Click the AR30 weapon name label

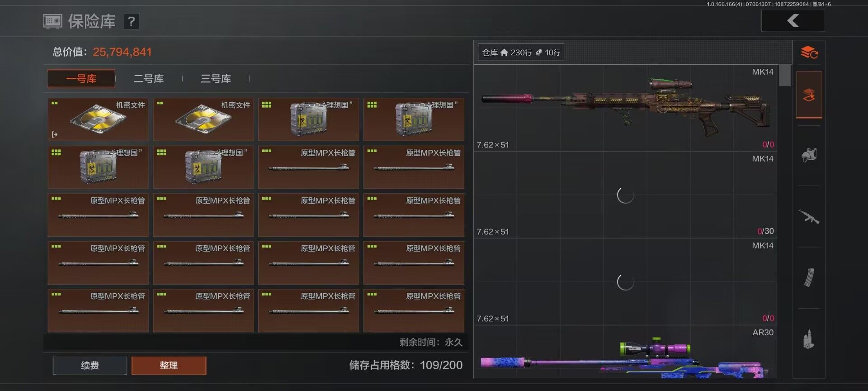pos(763,332)
